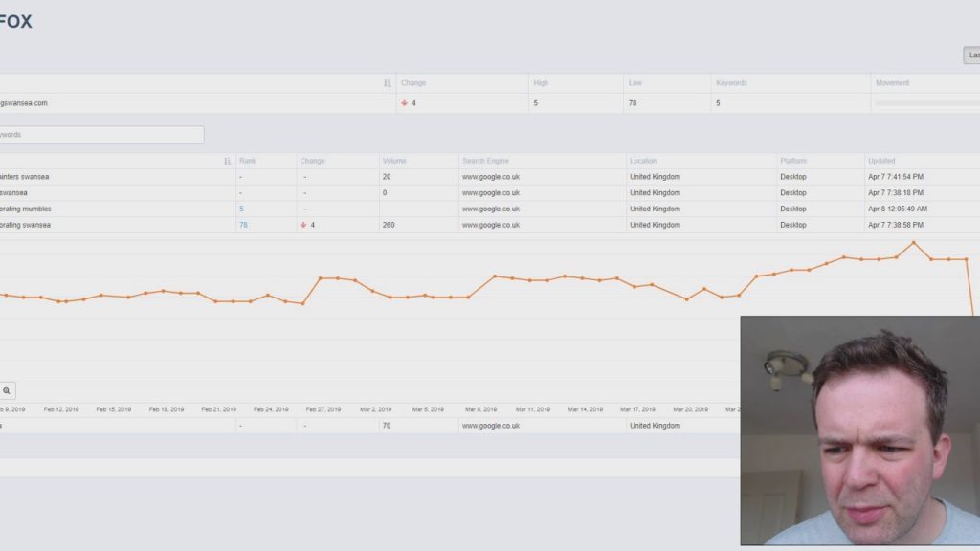Sort by the Keywords column header

pos(731,83)
